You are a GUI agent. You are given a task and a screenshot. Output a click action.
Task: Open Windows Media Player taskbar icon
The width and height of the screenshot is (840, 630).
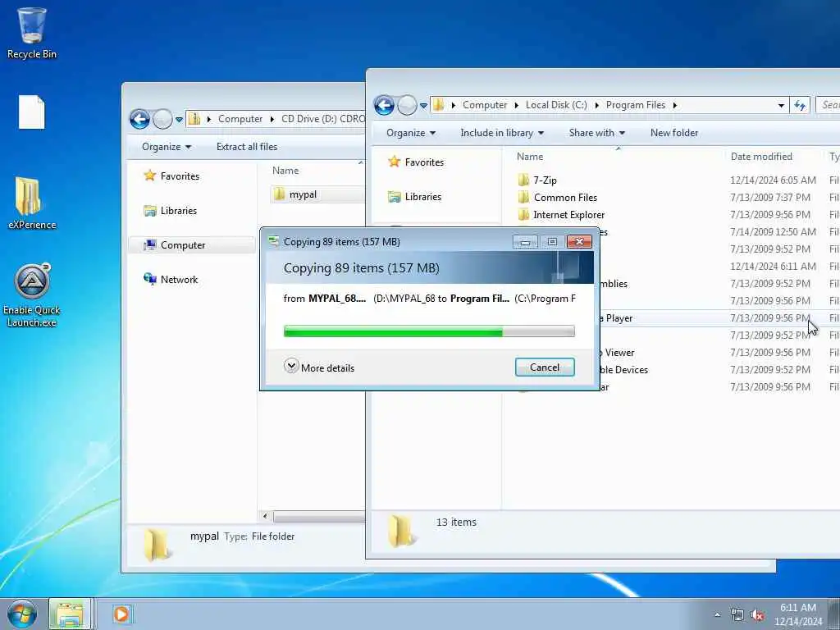click(121, 614)
